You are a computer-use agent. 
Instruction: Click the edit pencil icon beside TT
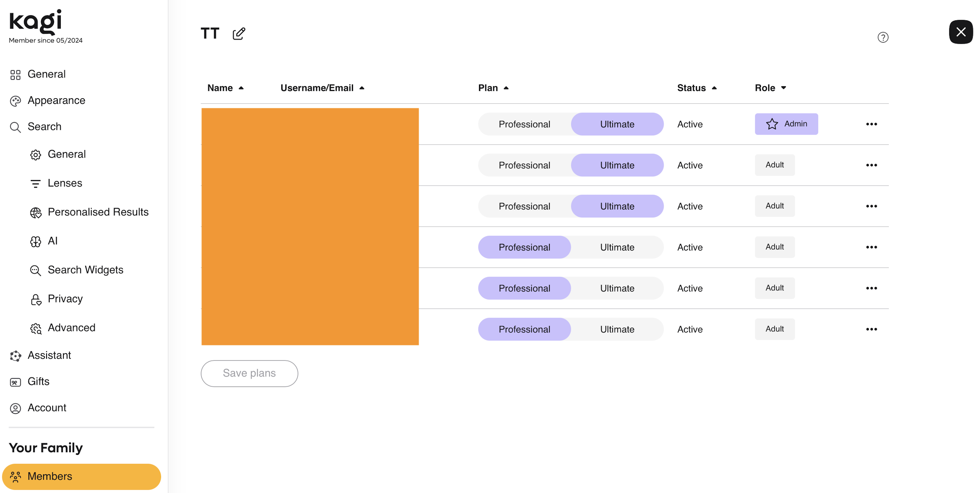click(x=239, y=34)
